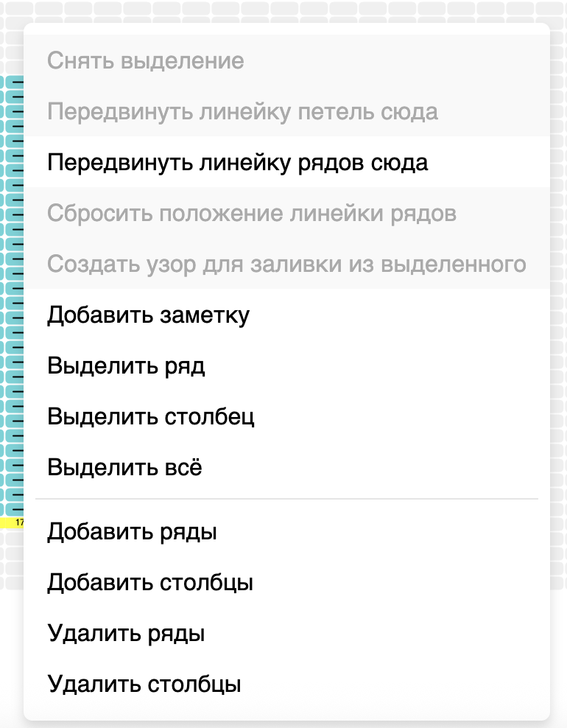Click "Создать узор для заливки из выделенного" entry
This screenshot has width=567, height=728.
tap(289, 263)
